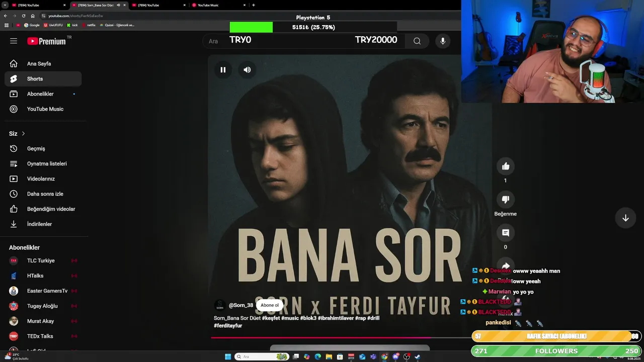Open the apps grid in bookmarks bar
Screen dimensions: 644x362
coord(7,25)
